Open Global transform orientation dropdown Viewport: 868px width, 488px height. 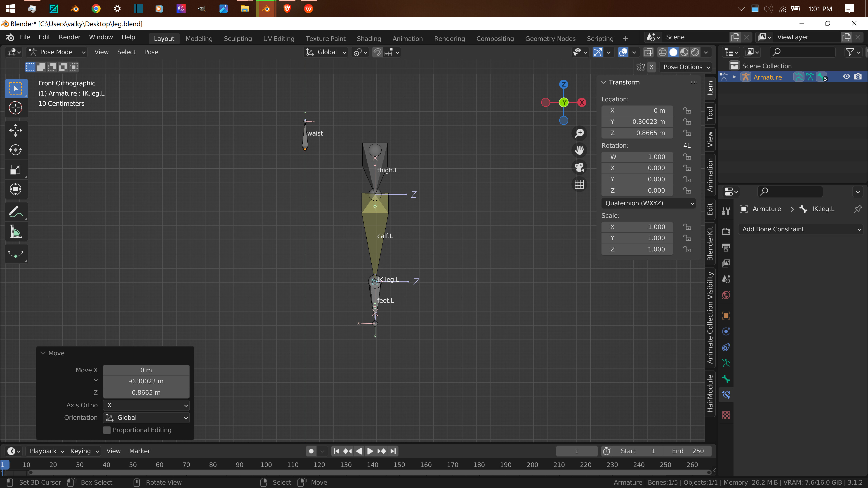(326, 52)
